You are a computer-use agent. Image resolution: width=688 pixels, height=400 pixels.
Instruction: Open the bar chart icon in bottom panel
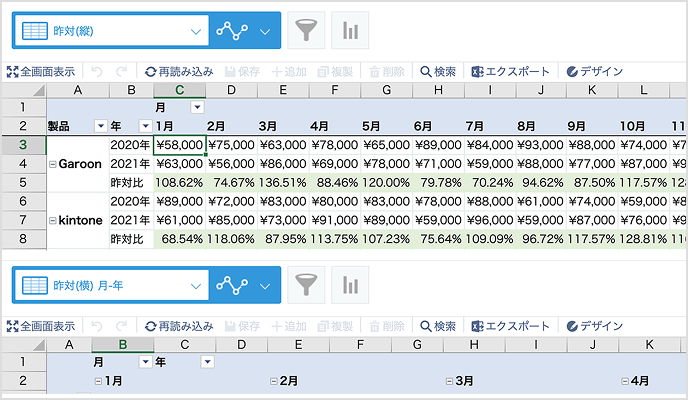[x=350, y=284]
